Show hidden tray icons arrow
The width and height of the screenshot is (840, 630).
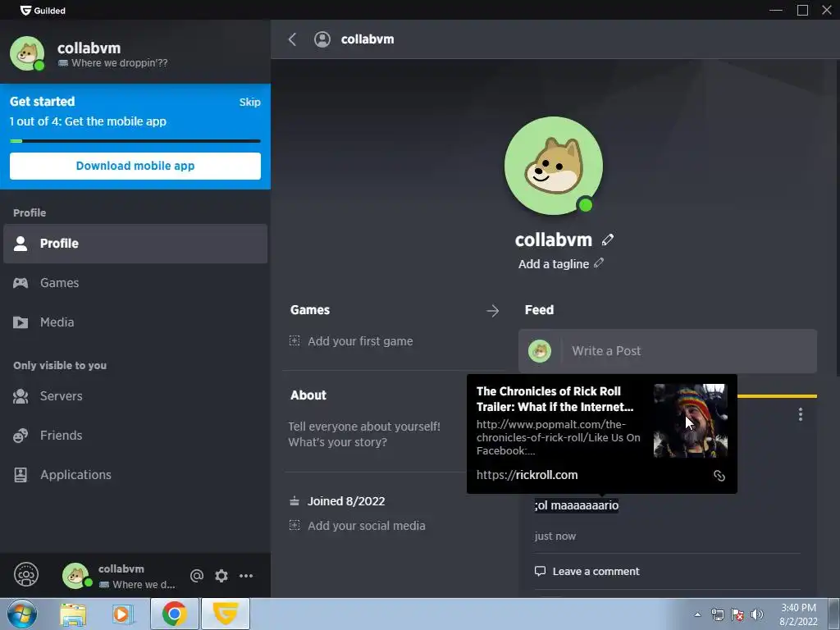click(697, 614)
